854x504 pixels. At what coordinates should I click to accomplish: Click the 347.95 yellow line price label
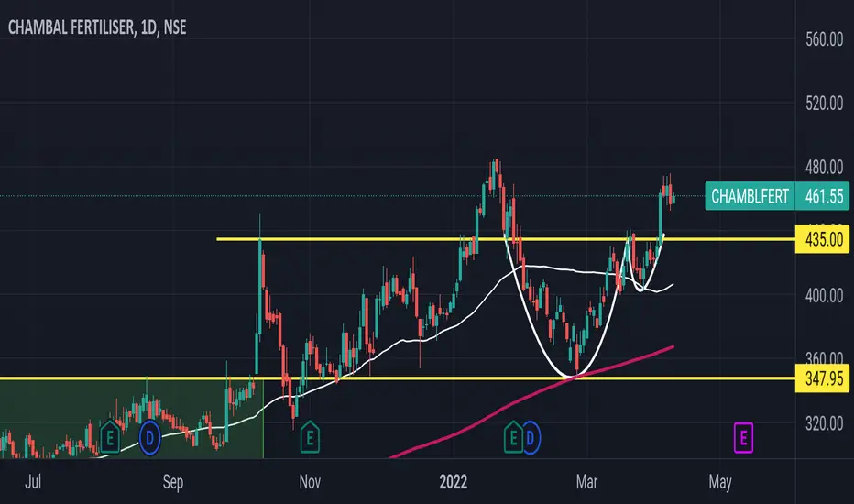[824, 378]
